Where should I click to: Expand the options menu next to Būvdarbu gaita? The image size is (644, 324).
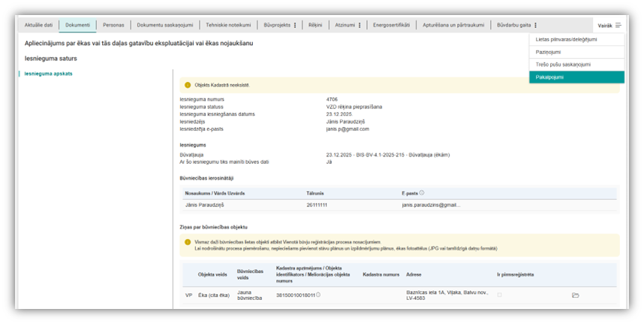pos(535,26)
